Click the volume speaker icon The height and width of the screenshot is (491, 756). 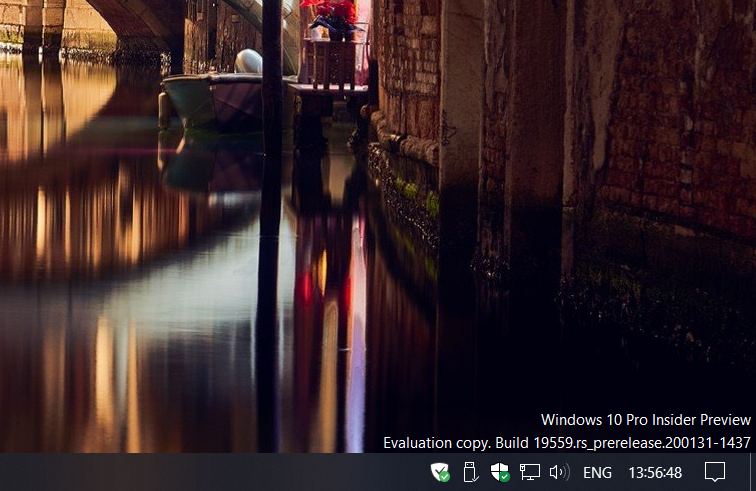pos(559,472)
